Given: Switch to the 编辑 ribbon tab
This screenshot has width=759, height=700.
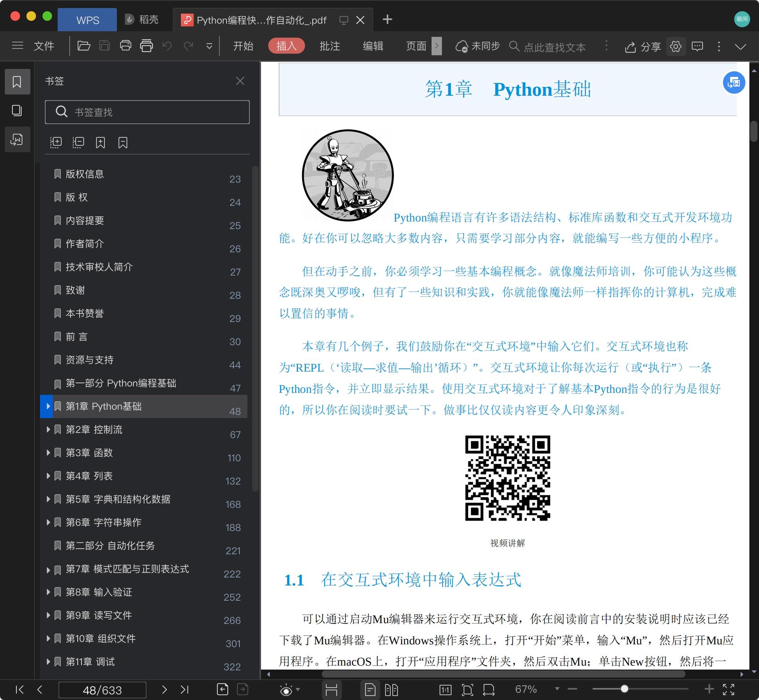Looking at the screenshot, I should click(x=373, y=46).
